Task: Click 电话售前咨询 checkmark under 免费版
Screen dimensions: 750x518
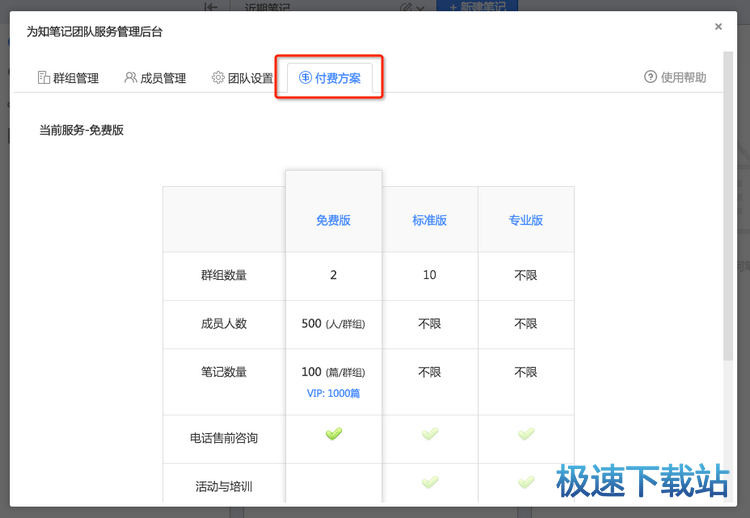Action: [x=334, y=433]
